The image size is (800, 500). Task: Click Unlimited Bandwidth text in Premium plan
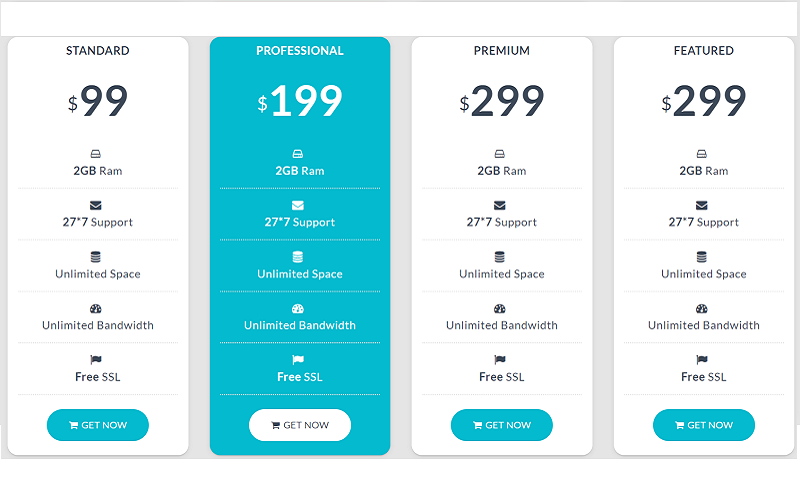tap(502, 325)
